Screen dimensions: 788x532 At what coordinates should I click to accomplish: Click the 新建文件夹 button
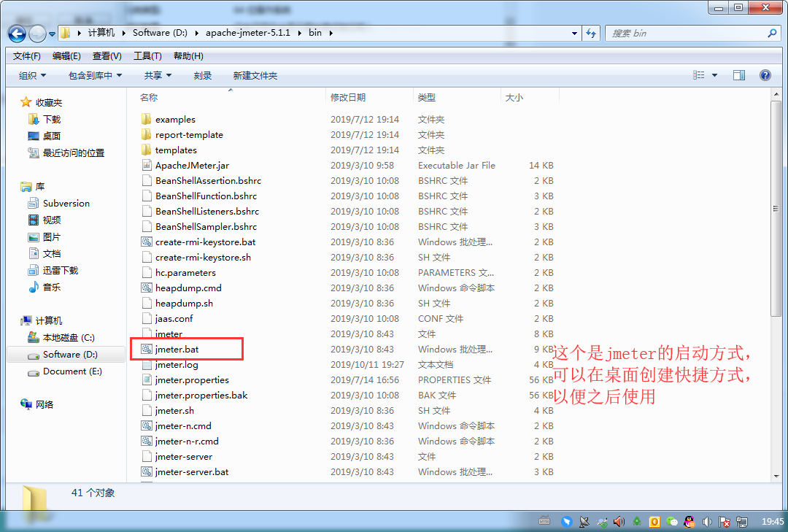(x=255, y=75)
